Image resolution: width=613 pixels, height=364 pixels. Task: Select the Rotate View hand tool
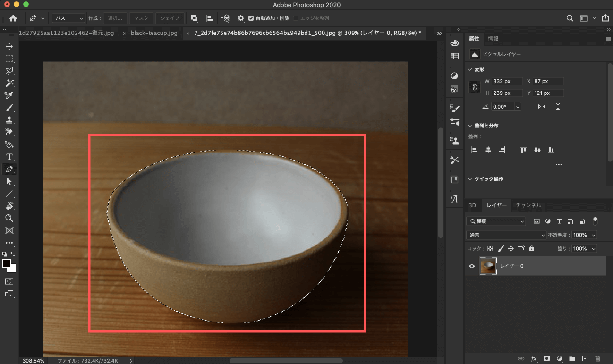[9, 206]
